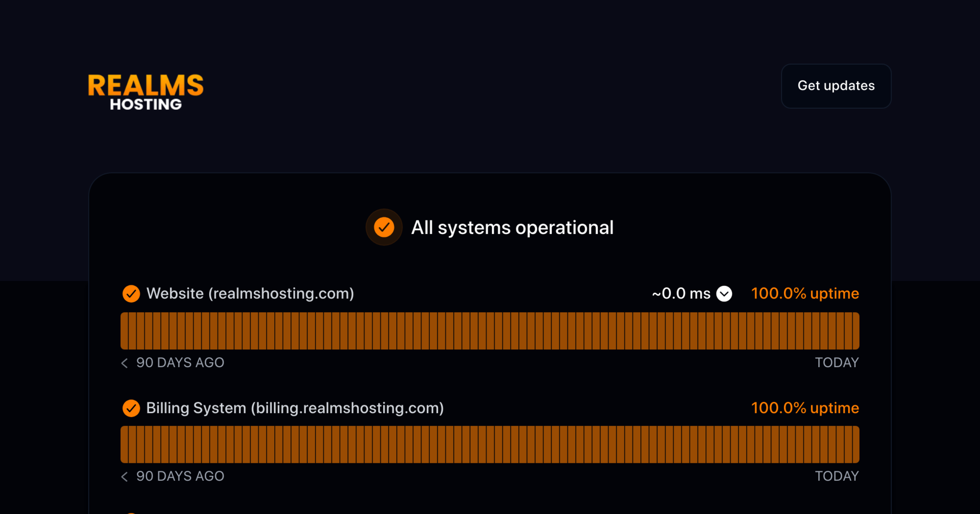980x514 pixels.
Task: Select the left arrow next to 90 DAYS AGO
Action: coord(125,363)
